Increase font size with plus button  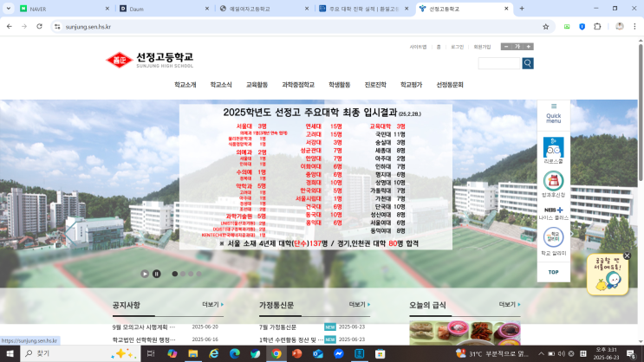pyautogui.click(x=528, y=47)
